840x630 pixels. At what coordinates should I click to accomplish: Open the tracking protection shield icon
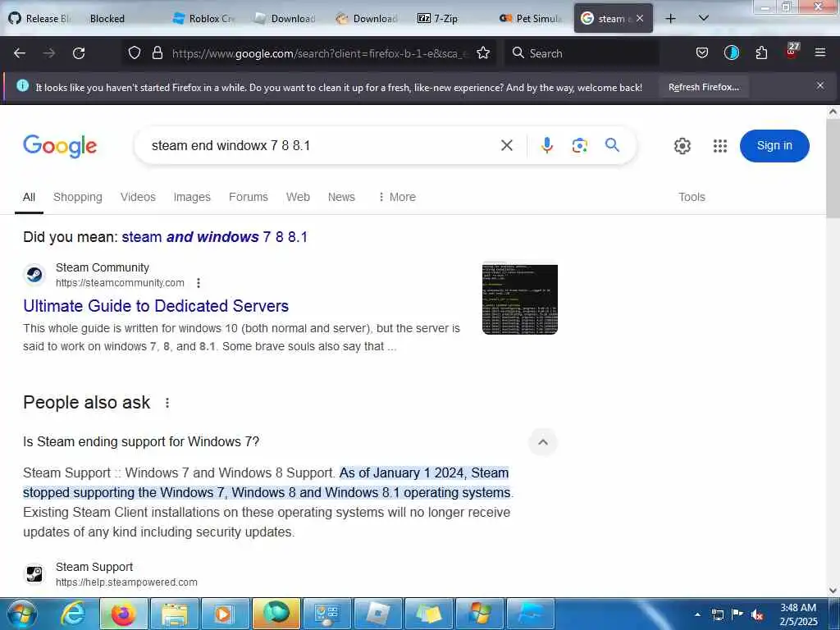[x=135, y=52]
